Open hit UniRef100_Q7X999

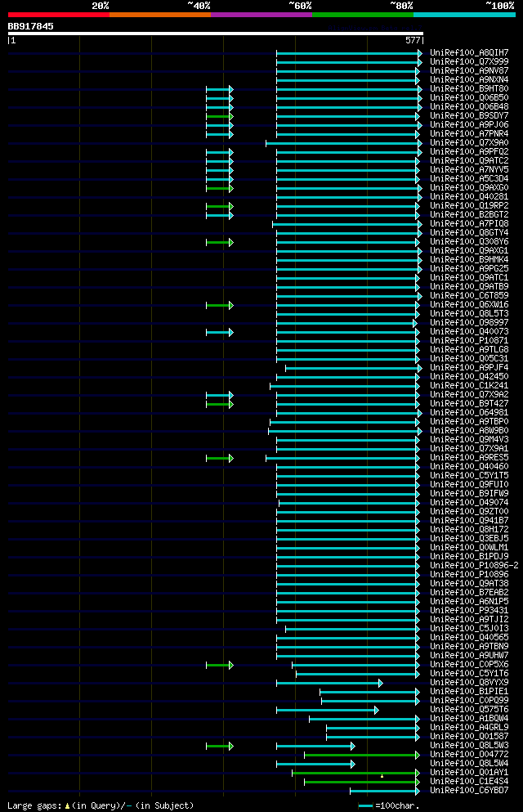pyautogui.click(x=469, y=61)
